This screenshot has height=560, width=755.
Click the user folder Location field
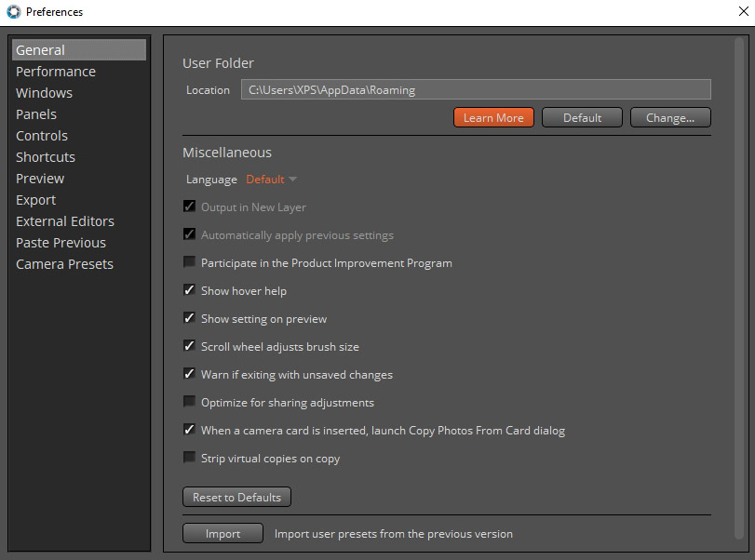475,89
